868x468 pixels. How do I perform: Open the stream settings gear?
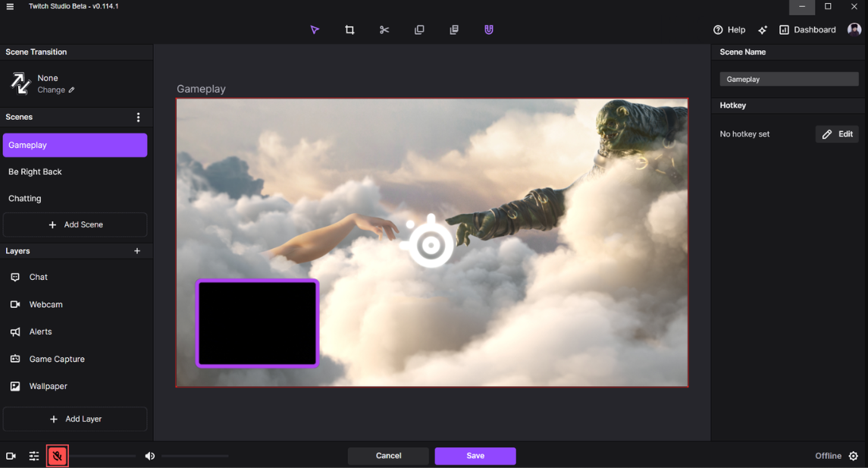(x=854, y=456)
